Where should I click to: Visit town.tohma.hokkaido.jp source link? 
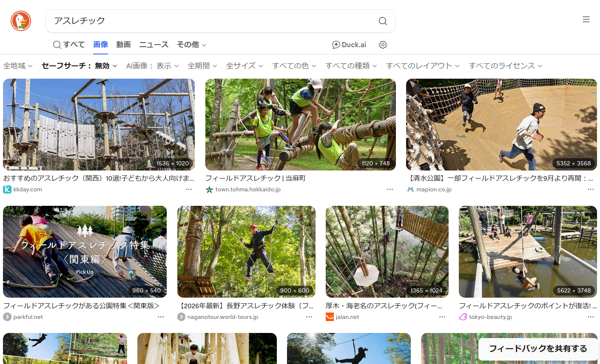point(248,190)
